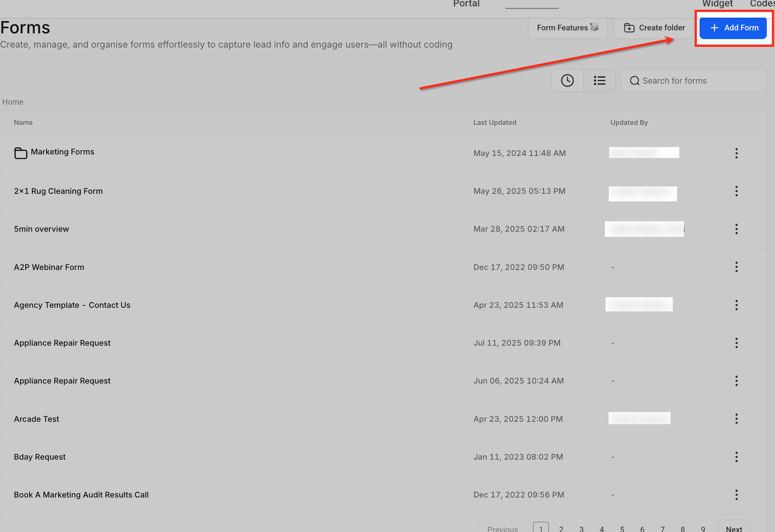Click the magnifier icon in search bar
This screenshot has height=532, width=775.
[x=635, y=81]
